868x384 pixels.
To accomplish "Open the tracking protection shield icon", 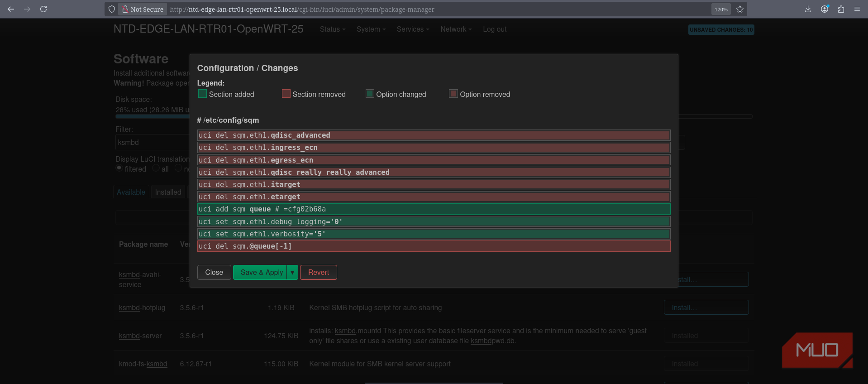I will click(112, 9).
